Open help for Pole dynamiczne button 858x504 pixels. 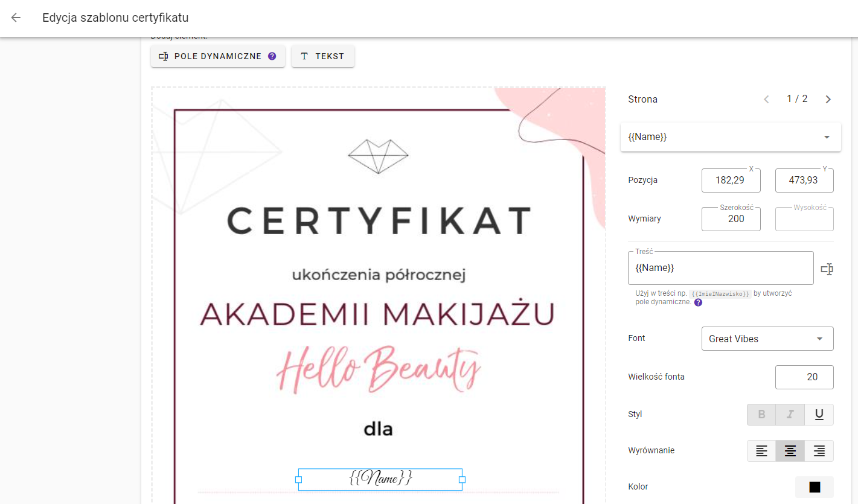coord(272,56)
